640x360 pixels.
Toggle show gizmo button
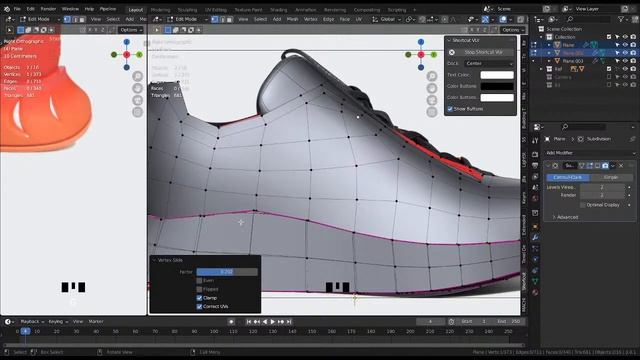[485, 19]
